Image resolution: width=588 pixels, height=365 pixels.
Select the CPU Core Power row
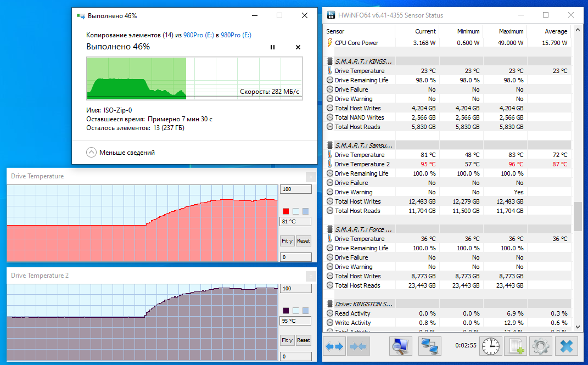point(447,43)
